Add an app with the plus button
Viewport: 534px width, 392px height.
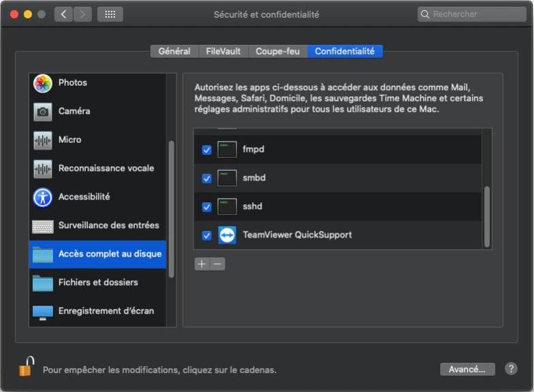202,264
